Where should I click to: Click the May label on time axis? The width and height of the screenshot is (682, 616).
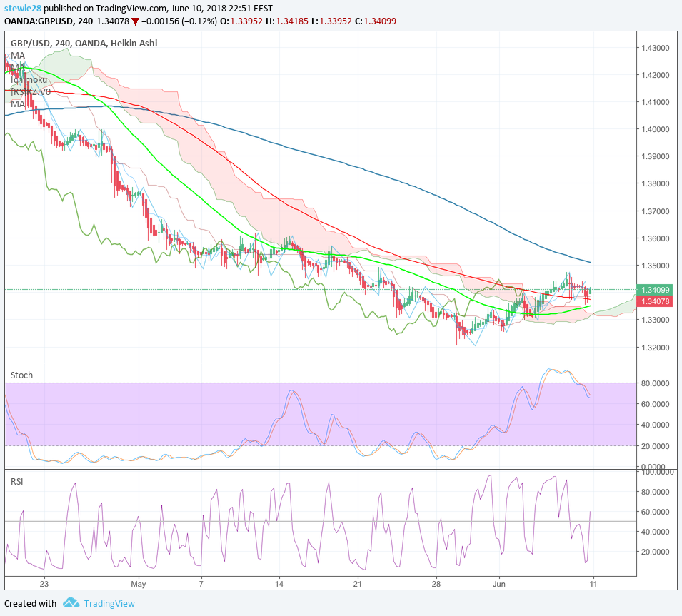[139, 584]
